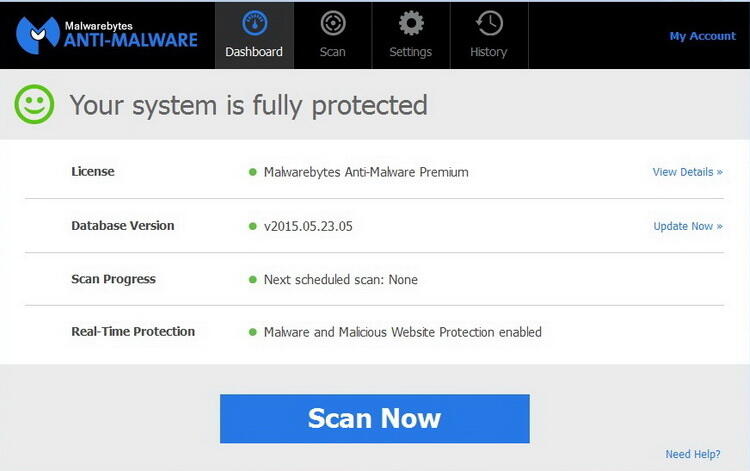Start a scan with Scan Now button
The width and height of the screenshot is (750, 471).
pyautogui.click(x=375, y=418)
